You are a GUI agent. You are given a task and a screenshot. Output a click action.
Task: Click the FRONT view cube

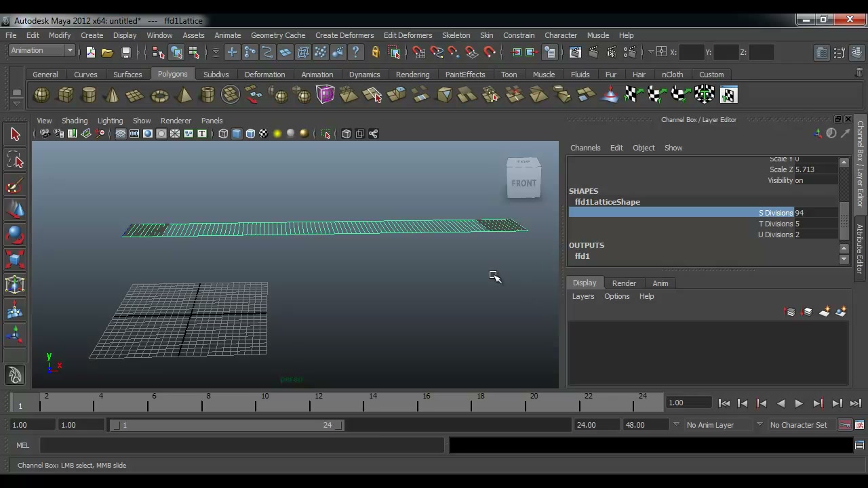524,183
